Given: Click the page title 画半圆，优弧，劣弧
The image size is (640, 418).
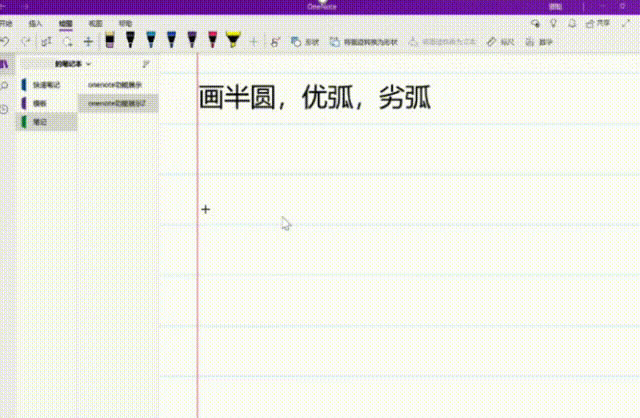Looking at the screenshot, I should tap(315, 98).
